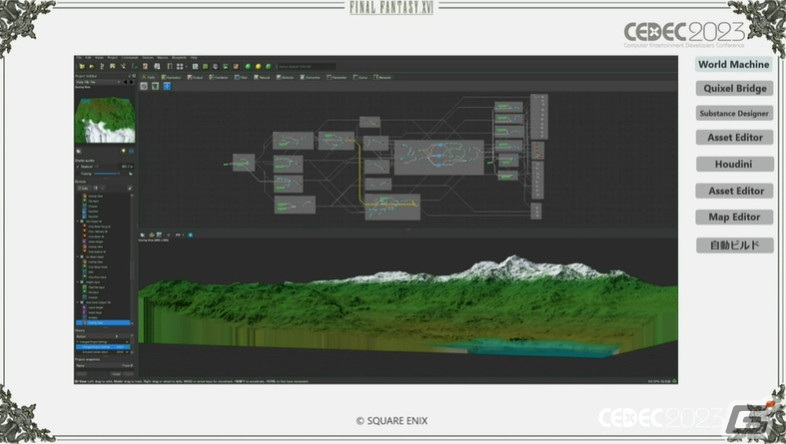The image size is (786, 444).
Task: Collapse the second group in the device tree
Action: coord(78,257)
